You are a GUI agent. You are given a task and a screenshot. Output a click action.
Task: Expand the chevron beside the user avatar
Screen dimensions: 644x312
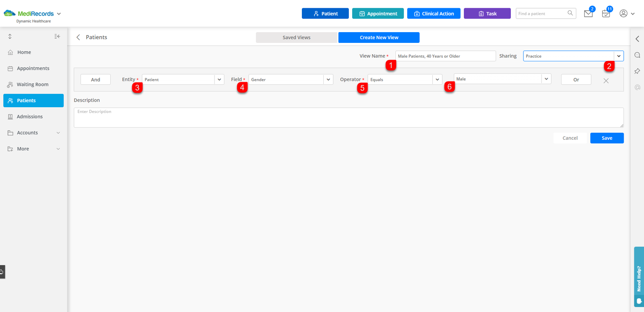[633, 14]
